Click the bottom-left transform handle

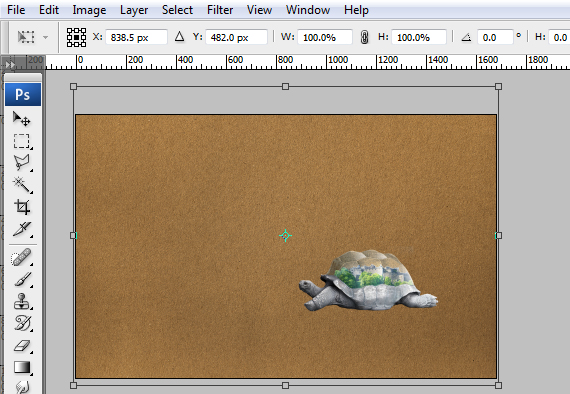pos(73,385)
